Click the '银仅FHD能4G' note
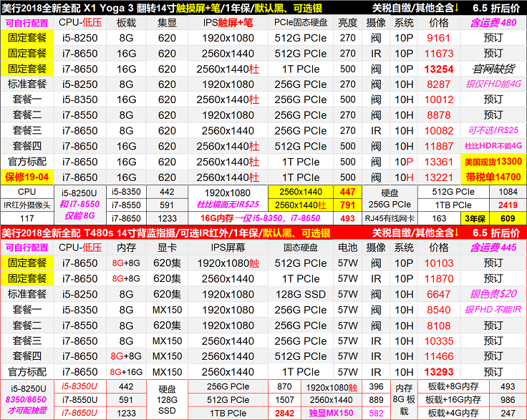The image size is (527, 420). tap(493, 84)
